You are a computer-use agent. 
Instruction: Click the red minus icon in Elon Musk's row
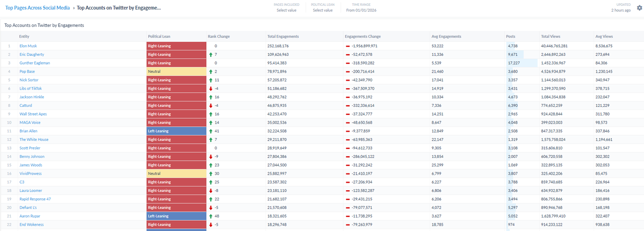point(348,46)
